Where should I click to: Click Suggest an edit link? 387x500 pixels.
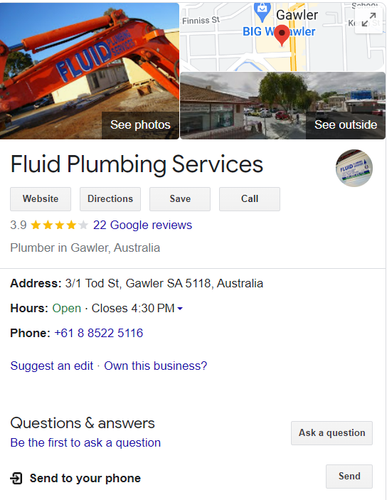52,366
